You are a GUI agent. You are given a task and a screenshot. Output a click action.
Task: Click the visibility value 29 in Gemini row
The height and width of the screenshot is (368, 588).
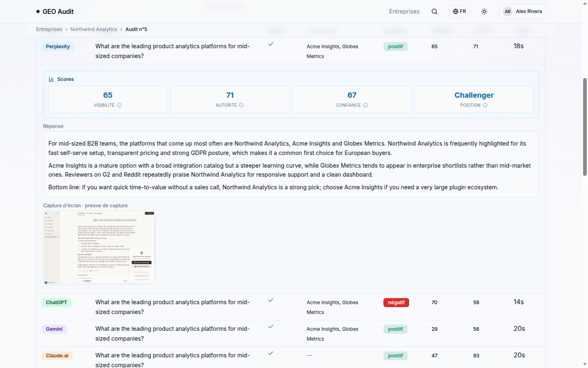(x=434, y=329)
